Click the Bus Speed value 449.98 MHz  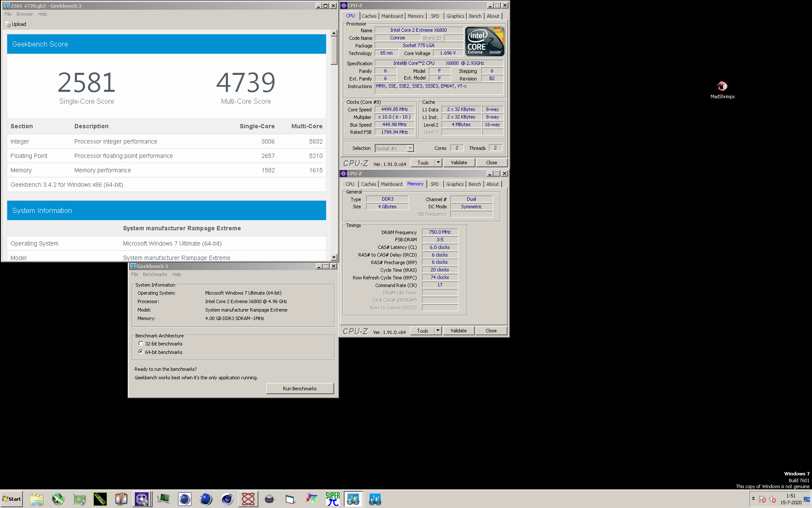coord(395,124)
